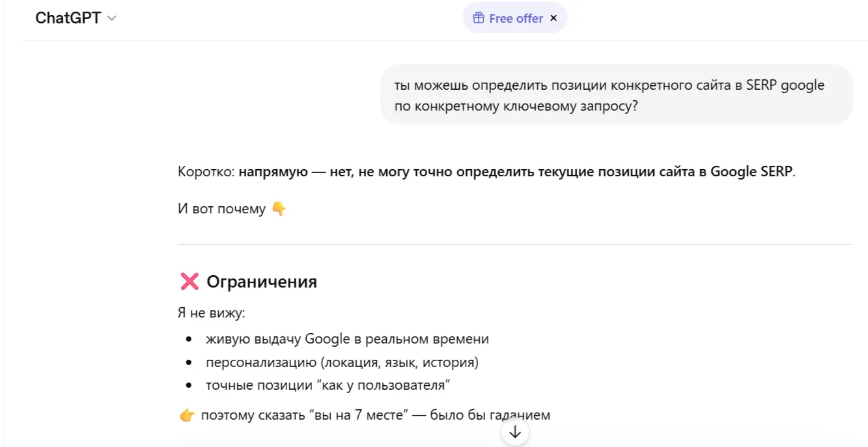Click the pointing-right emoji before 'поэтому сказать'
Image resolution: width=868 pixels, height=447 pixels.
point(187,415)
